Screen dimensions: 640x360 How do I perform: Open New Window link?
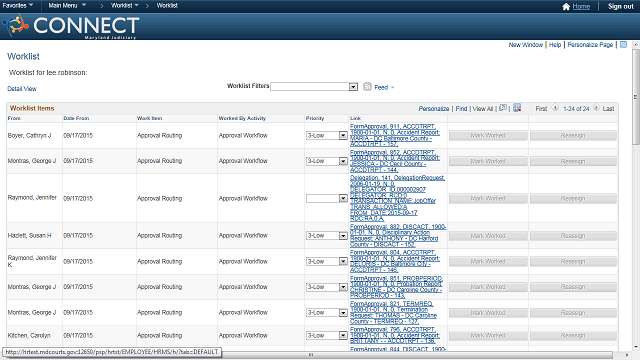pyautogui.click(x=526, y=45)
